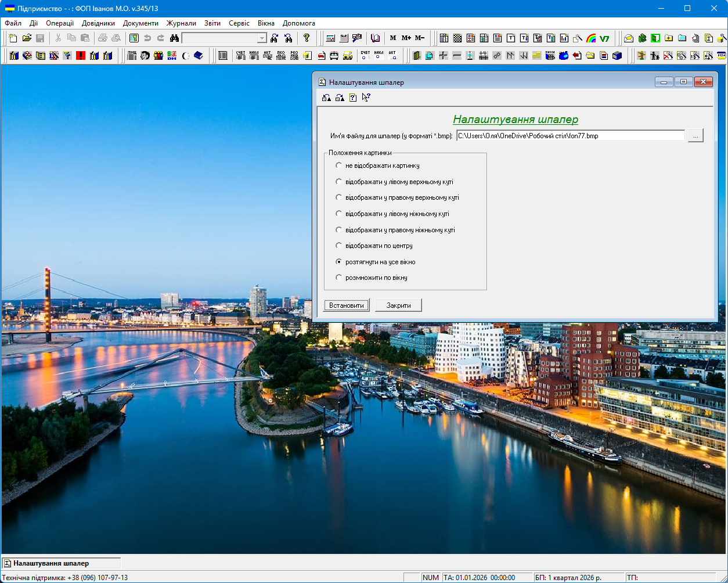Click the yellow question mark help icon
728x583 pixels.
point(307,38)
